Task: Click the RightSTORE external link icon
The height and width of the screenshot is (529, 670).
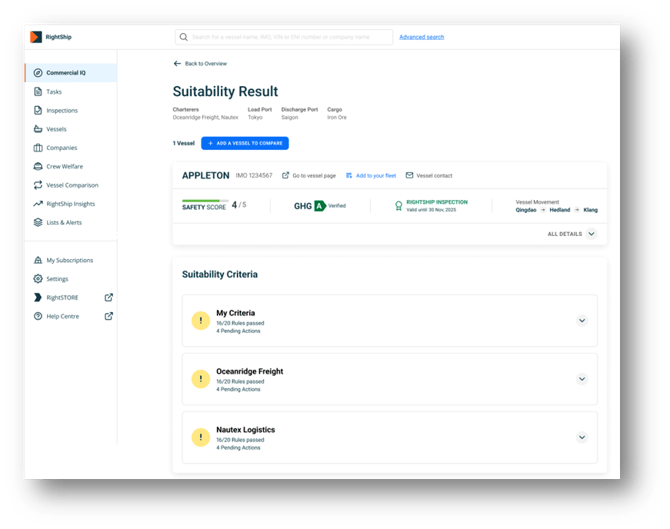Action: tap(109, 297)
